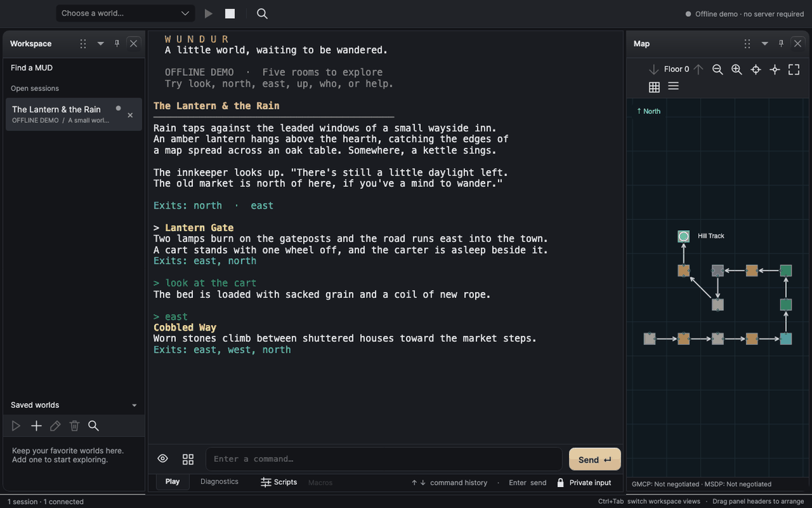This screenshot has height=508, width=812.
Task: Click the '↑ North' map compass label
Action: (648, 111)
